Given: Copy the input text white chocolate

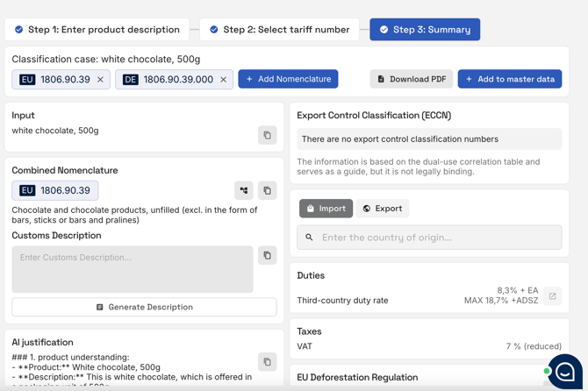Looking at the screenshot, I should (x=267, y=135).
